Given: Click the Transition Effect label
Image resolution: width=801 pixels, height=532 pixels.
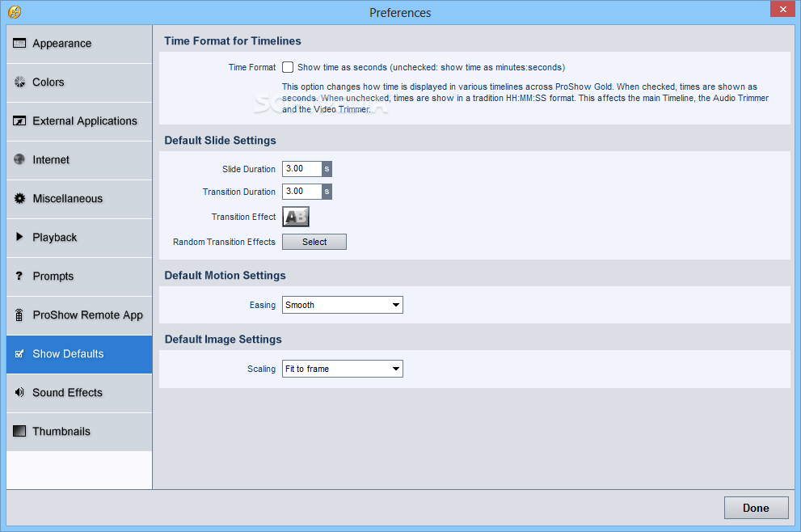Looking at the screenshot, I should coord(243,217).
